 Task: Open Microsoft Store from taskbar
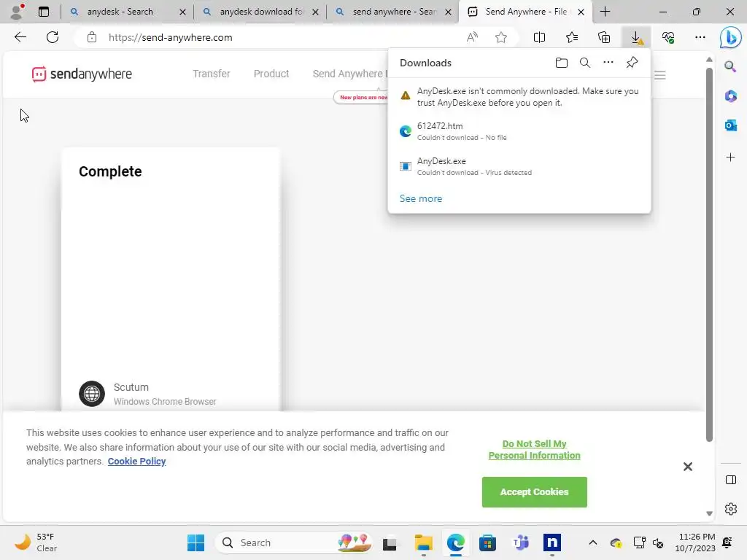point(487,542)
